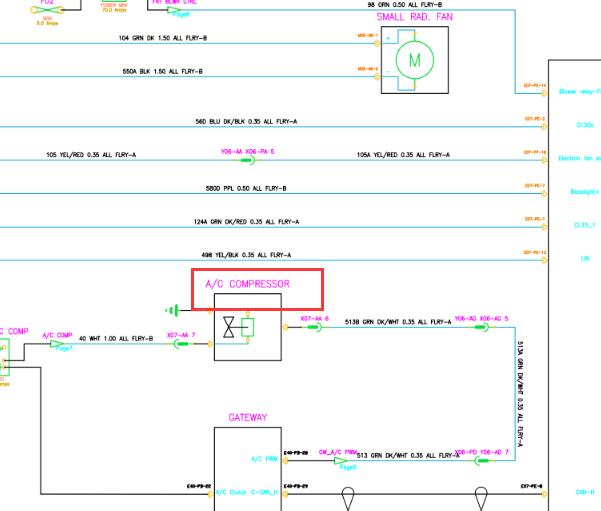
Task: Click the Cl.30a pin label
Action: 585,125
